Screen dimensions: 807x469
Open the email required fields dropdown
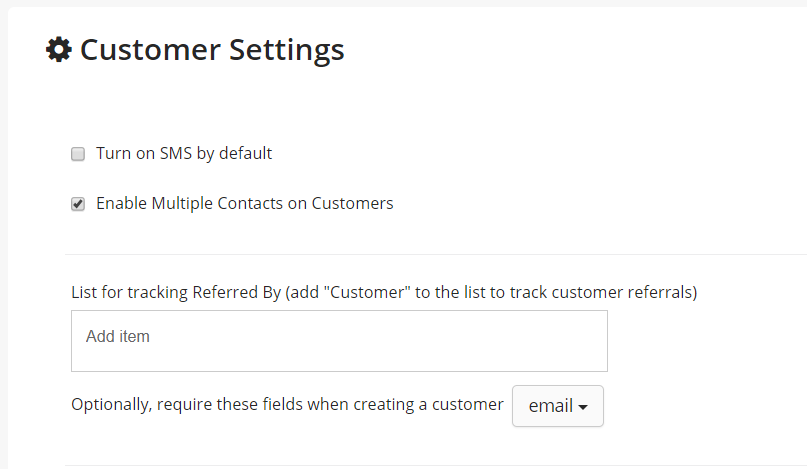click(x=557, y=406)
